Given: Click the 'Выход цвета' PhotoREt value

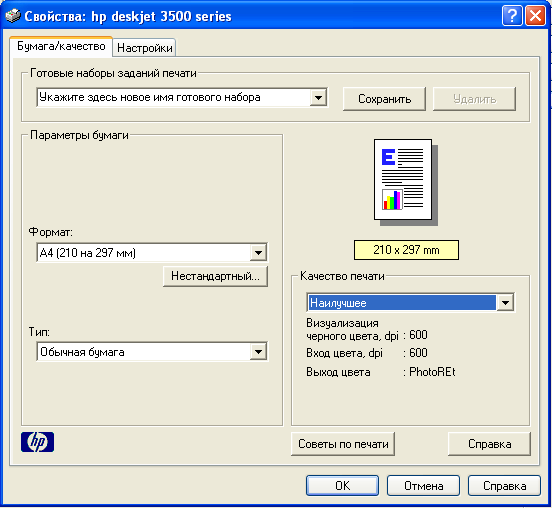Looking at the screenshot, I should pyautogui.click(x=432, y=372).
